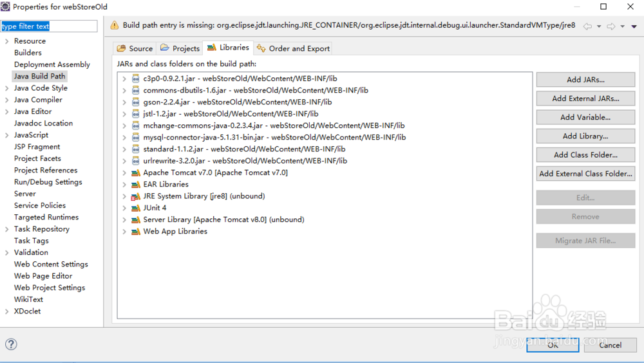Expand the XDoclet node
Viewport: 644px width, 363px height.
[6, 312]
